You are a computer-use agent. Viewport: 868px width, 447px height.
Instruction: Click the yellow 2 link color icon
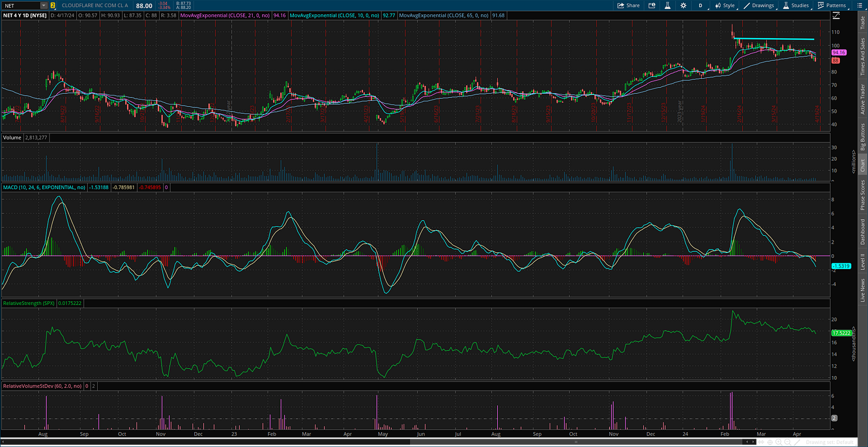pyautogui.click(x=52, y=5)
